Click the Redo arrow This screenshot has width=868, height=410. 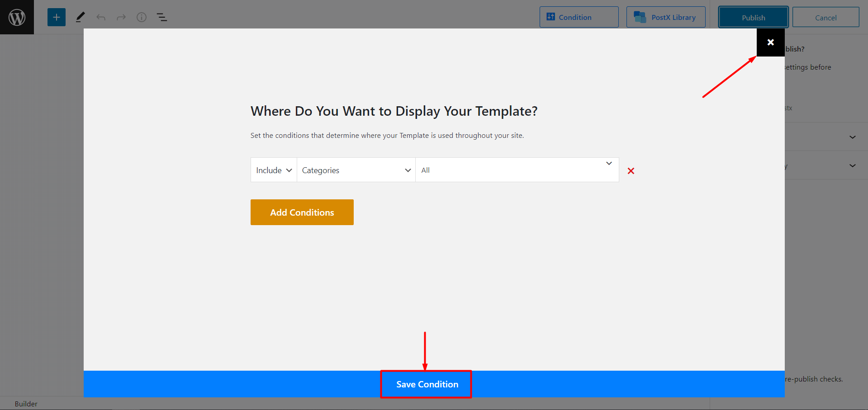(x=121, y=17)
